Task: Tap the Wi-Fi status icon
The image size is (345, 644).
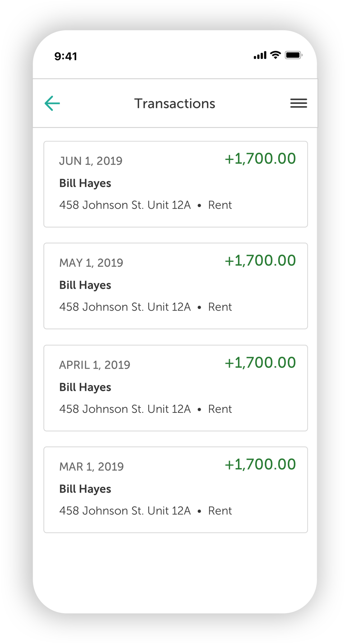Action: (x=276, y=55)
